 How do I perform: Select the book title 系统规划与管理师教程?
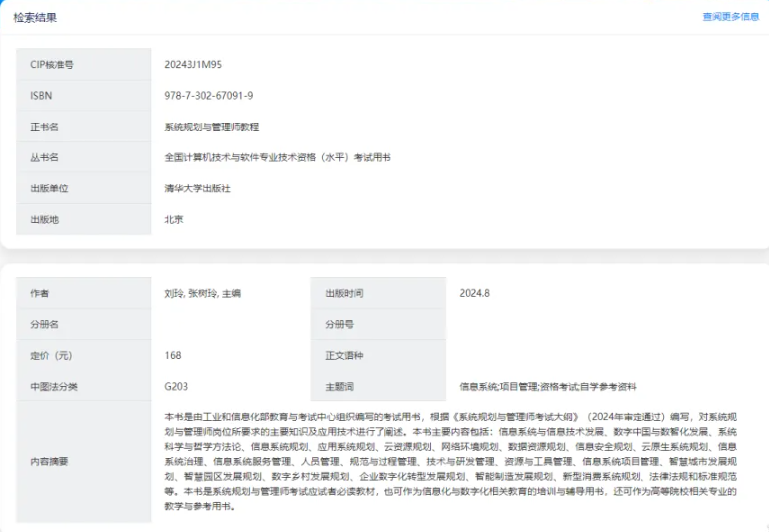tap(211, 127)
